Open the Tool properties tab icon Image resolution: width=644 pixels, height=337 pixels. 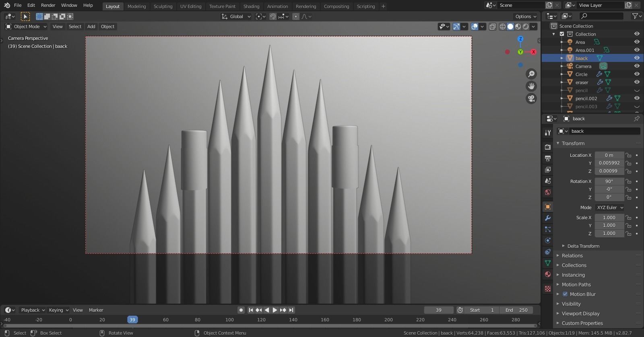pos(547,133)
